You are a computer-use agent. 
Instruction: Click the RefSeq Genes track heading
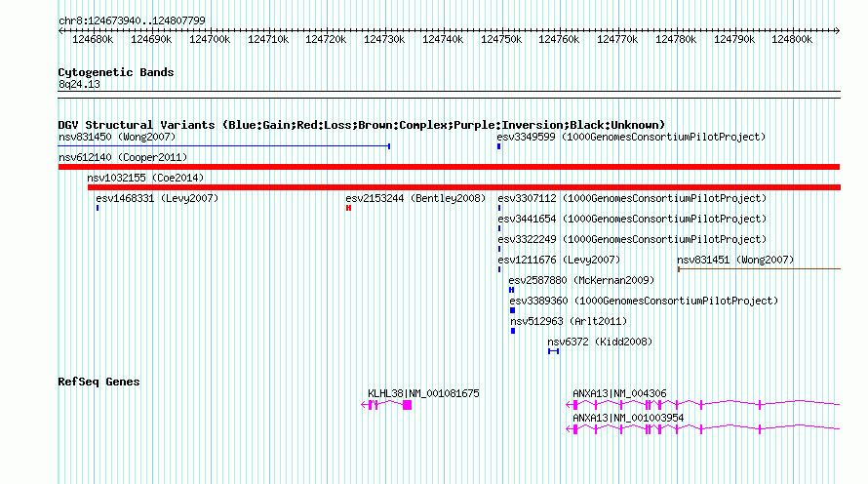99,382
